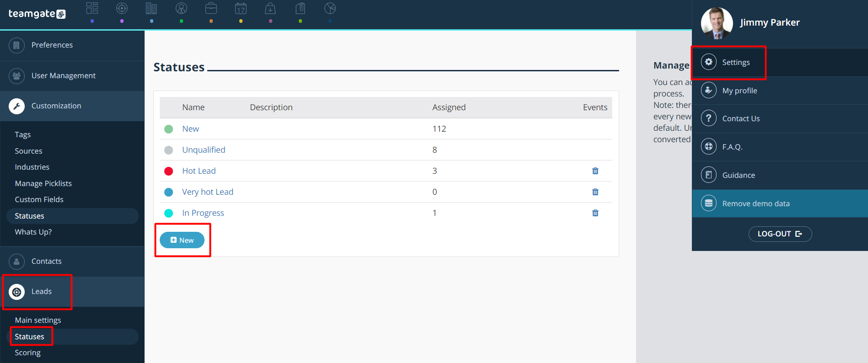Expand the Contacts section
Viewport: 868px width, 363px height.
(x=72, y=262)
